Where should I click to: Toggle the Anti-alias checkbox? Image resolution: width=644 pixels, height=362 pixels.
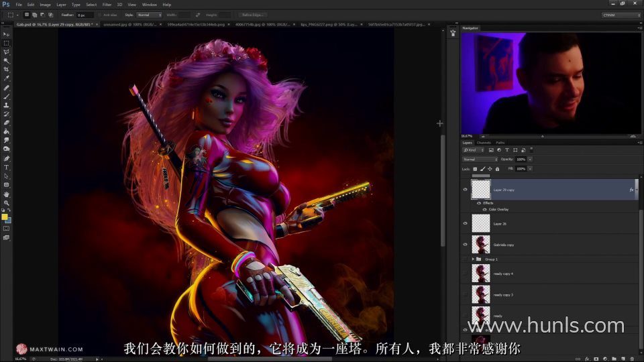(x=99, y=15)
